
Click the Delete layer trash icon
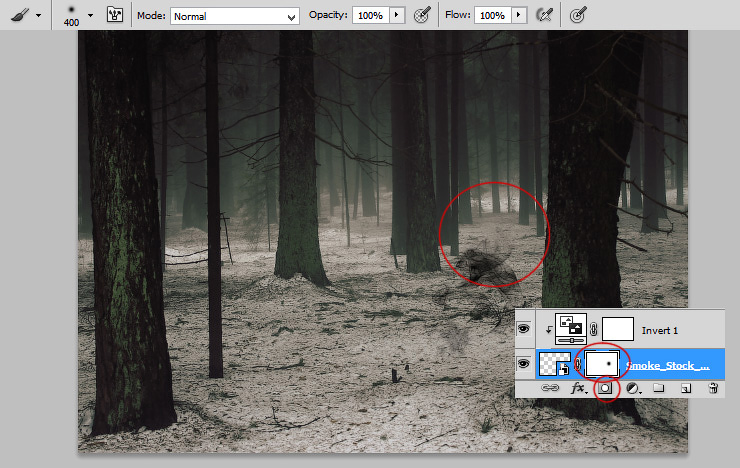click(713, 388)
